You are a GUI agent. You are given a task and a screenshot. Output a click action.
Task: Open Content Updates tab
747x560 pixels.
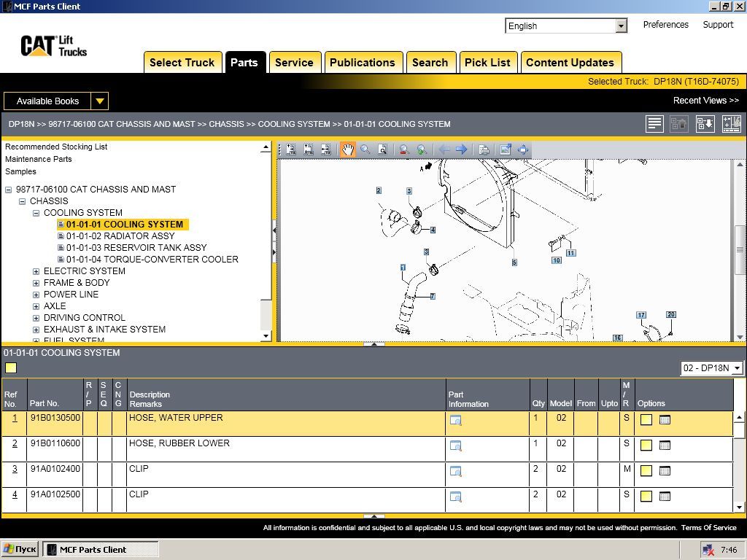click(570, 63)
